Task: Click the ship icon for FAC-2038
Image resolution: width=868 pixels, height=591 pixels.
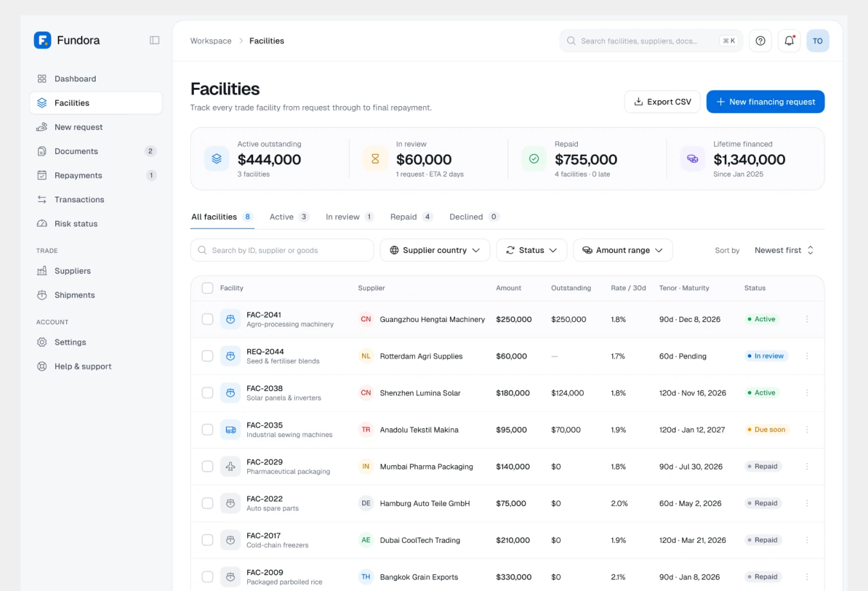Action: pos(230,393)
